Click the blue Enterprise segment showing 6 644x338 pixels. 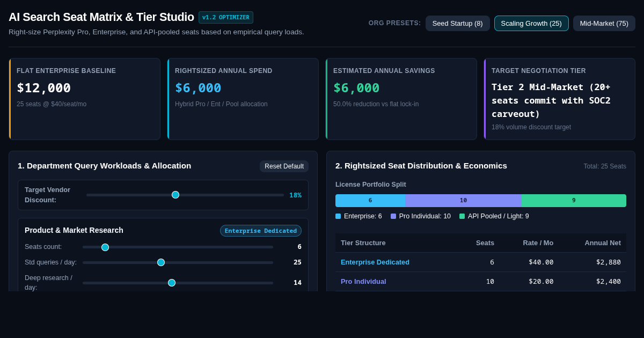[x=370, y=201]
